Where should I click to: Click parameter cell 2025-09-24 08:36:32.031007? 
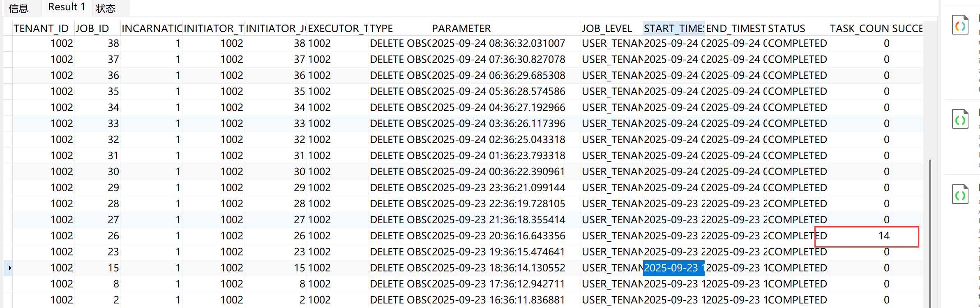pos(499,43)
